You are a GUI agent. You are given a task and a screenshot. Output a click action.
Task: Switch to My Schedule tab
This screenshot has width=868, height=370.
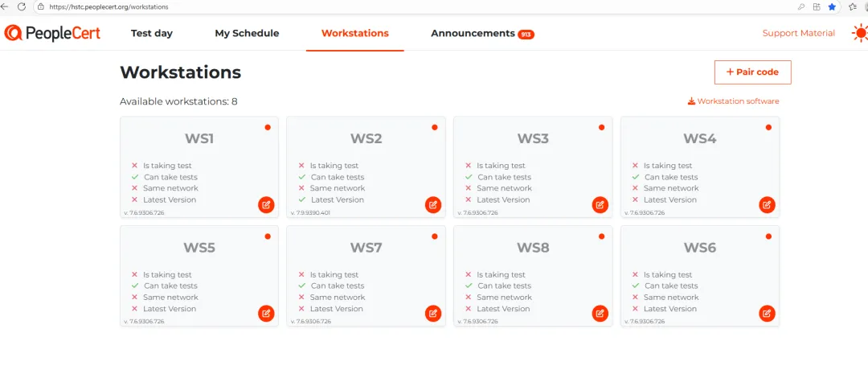tap(247, 33)
